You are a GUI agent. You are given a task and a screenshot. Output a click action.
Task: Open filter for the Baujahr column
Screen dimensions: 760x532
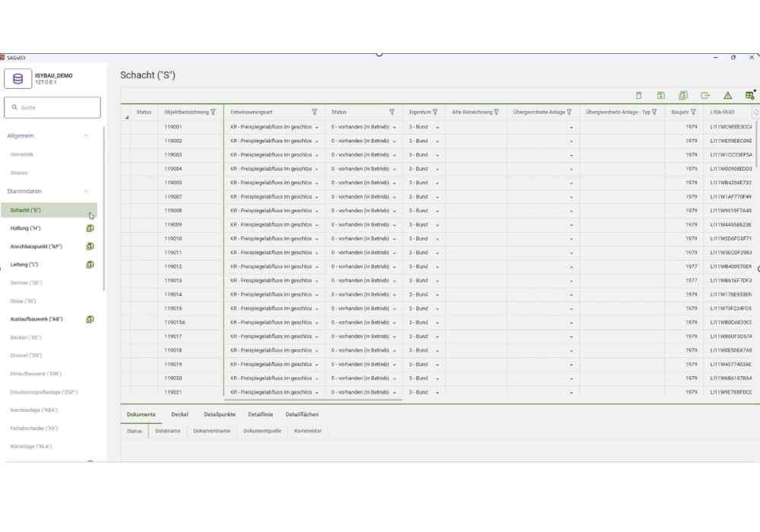[693, 112]
